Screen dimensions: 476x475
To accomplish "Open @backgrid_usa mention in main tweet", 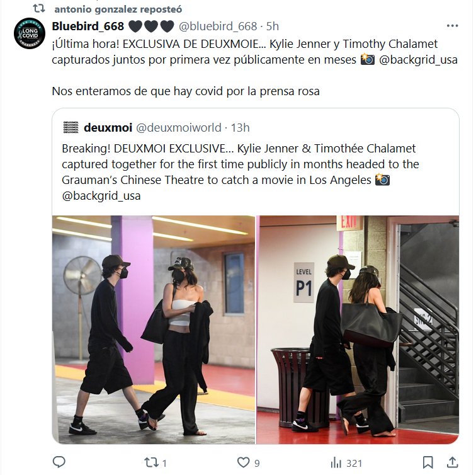I will pyautogui.click(x=418, y=59).
